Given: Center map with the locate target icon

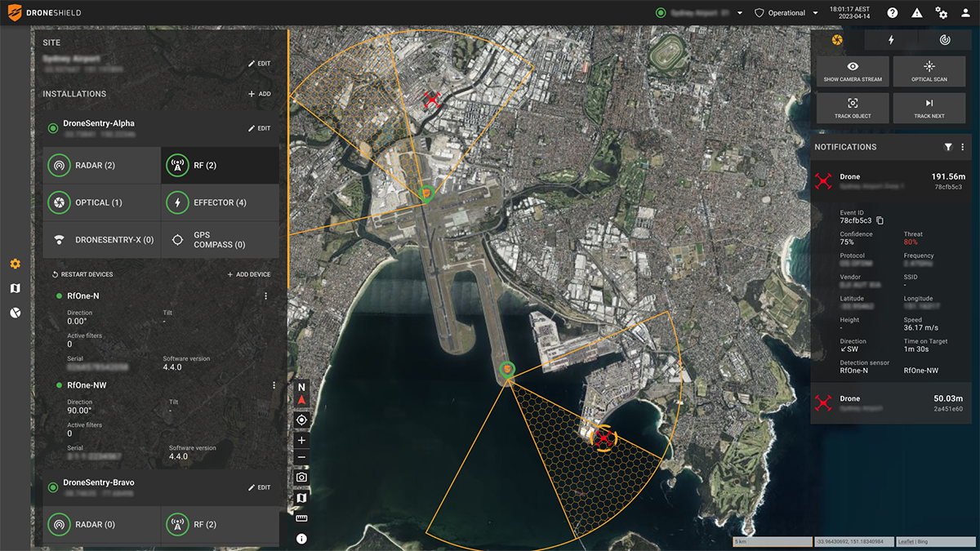Looking at the screenshot, I should pos(301,420).
